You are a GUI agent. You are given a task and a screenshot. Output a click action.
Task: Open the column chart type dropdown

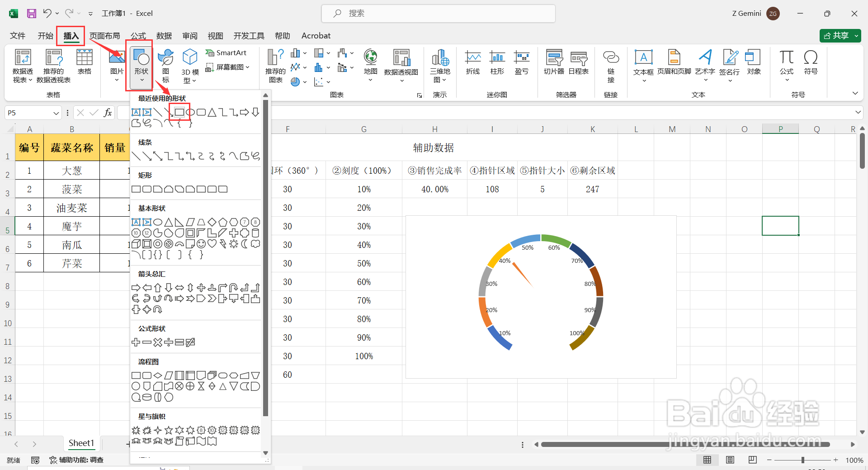click(x=298, y=53)
